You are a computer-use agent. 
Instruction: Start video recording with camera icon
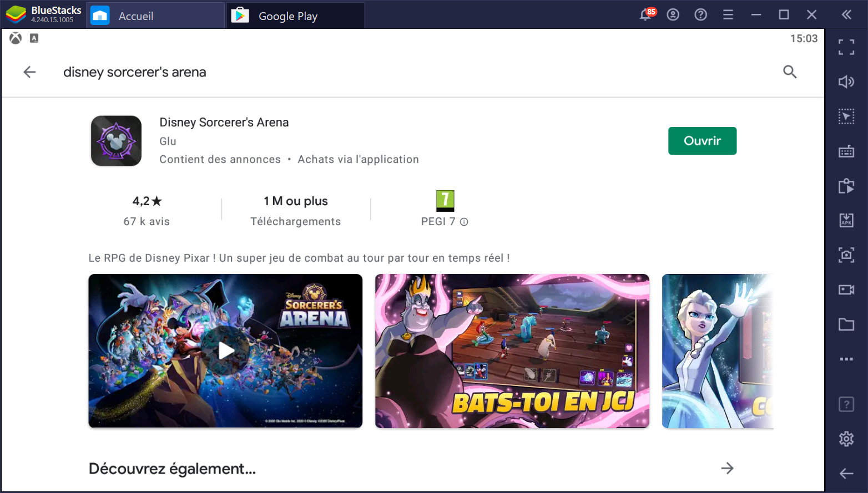click(846, 289)
